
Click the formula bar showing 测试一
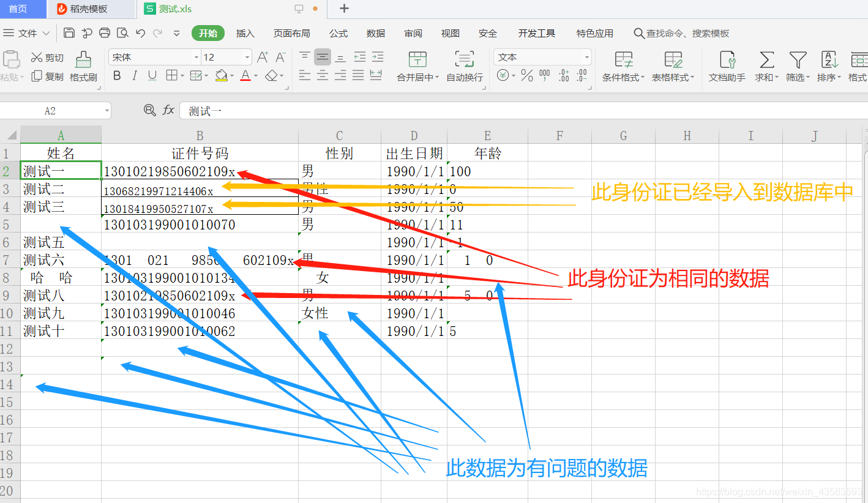[x=523, y=111]
